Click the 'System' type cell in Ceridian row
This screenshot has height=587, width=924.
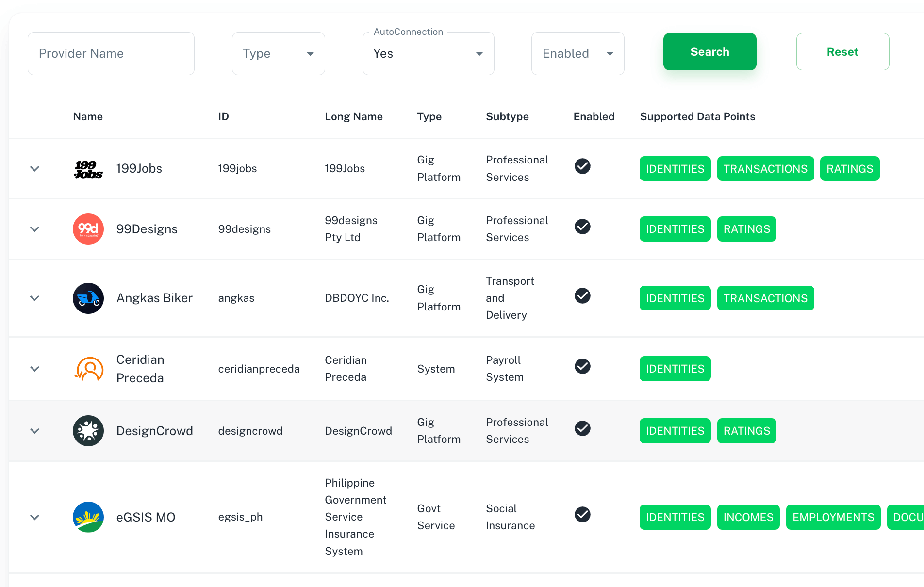[x=436, y=369]
